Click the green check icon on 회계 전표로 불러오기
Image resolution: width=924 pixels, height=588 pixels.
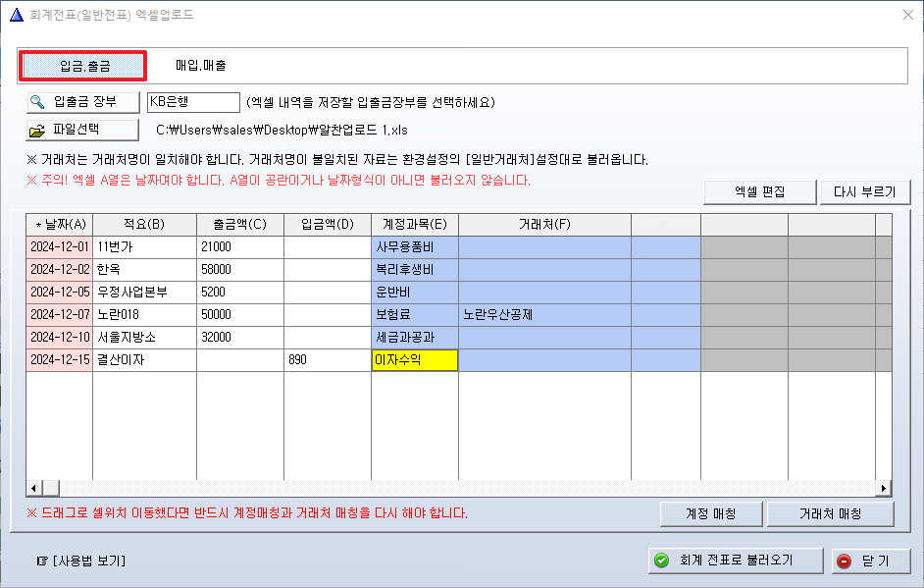[x=662, y=561]
